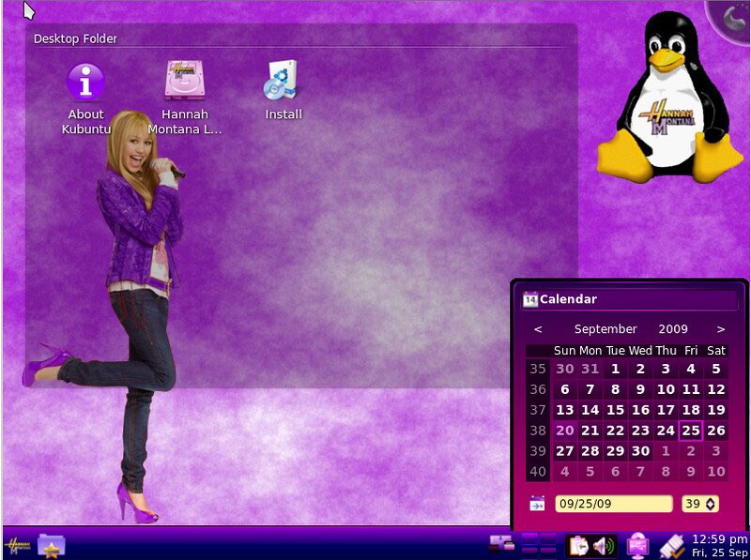
Task: Open the Hannah Montana application launcher menu
Action: 17,546
